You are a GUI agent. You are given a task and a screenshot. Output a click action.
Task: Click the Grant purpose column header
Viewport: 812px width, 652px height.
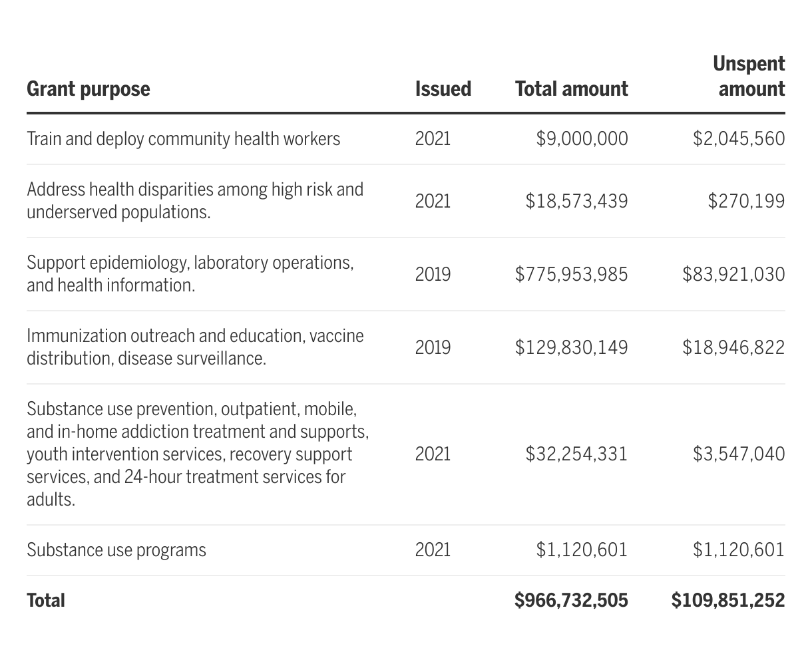pos(89,89)
